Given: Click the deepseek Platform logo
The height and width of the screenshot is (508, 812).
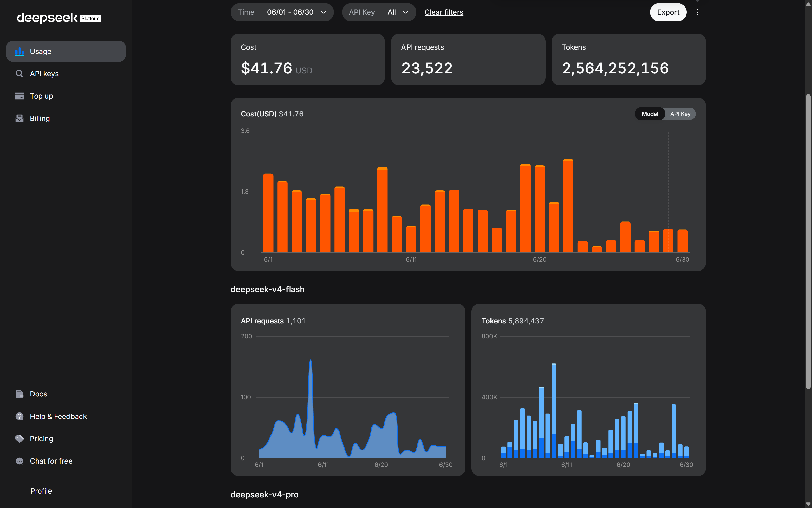Looking at the screenshot, I should pyautogui.click(x=59, y=18).
